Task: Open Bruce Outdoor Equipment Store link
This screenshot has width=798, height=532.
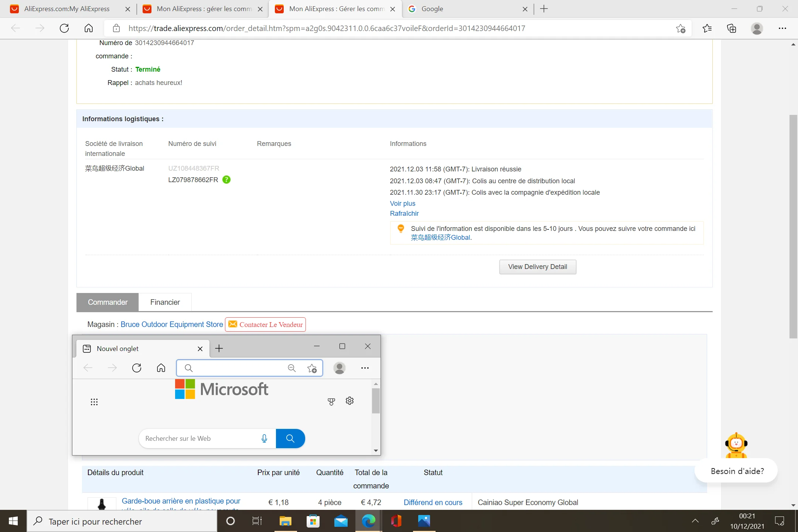Action: point(172,324)
